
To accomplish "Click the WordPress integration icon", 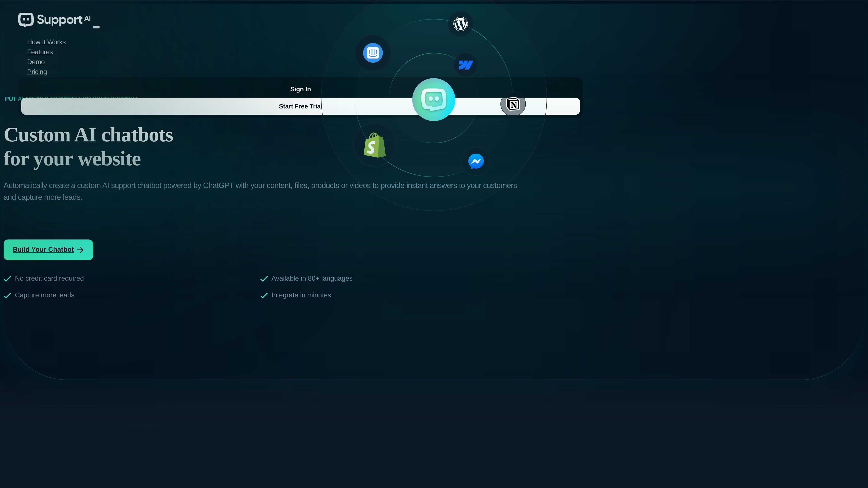I will click(461, 24).
